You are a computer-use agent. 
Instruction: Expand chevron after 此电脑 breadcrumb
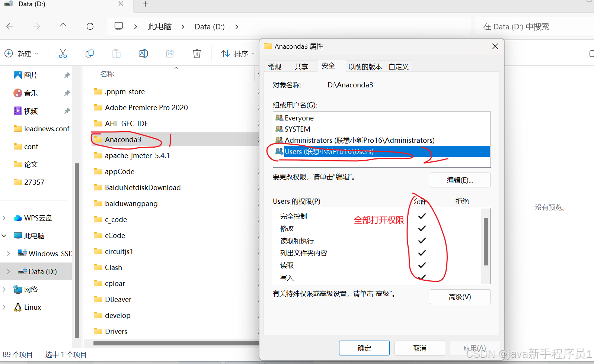pyautogui.click(x=183, y=27)
